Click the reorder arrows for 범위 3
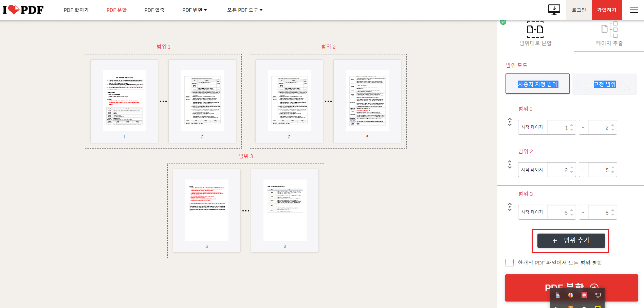 click(x=509, y=207)
